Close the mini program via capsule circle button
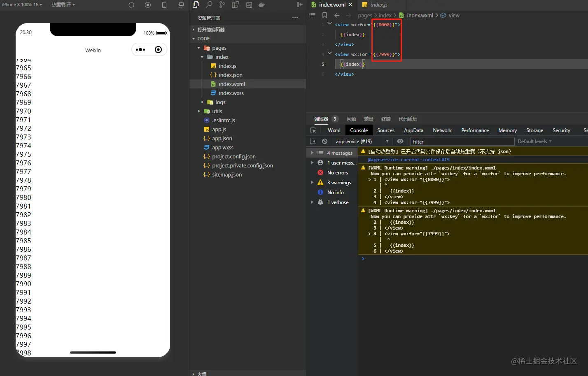588x376 pixels. click(158, 50)
